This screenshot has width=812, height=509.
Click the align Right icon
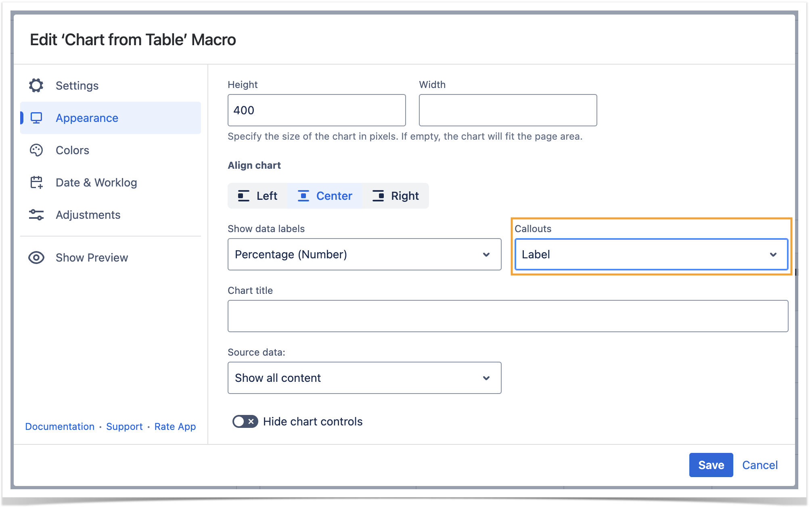point(378,196)
